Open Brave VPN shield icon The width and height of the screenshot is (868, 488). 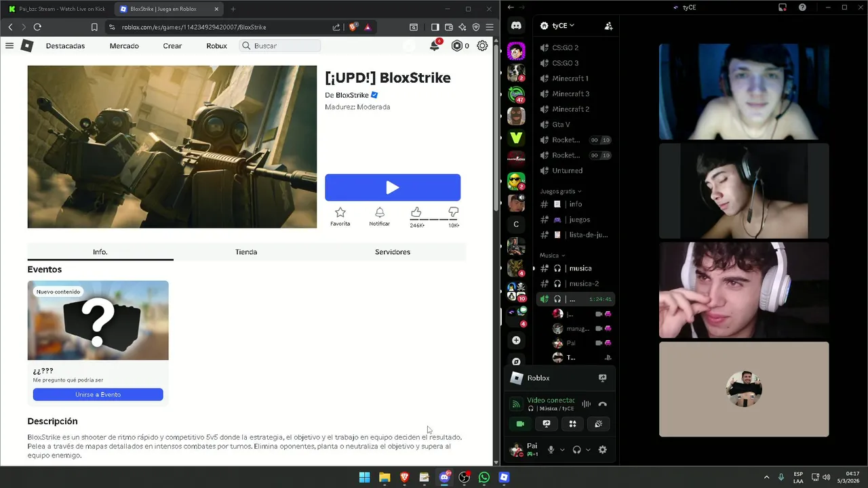476,27
